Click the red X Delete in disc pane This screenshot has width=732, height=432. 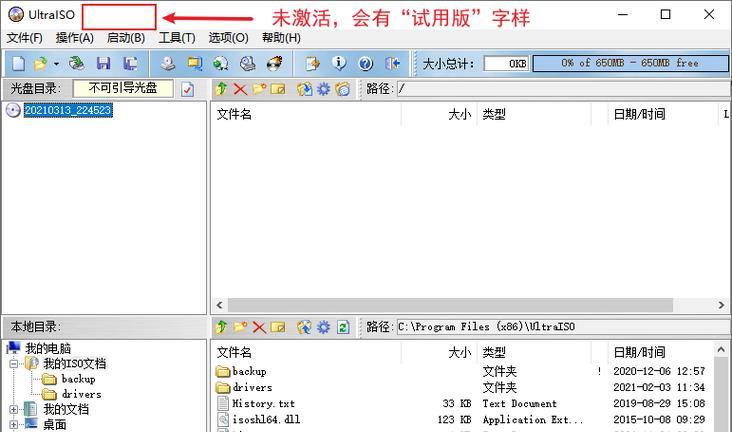point(240,89)
